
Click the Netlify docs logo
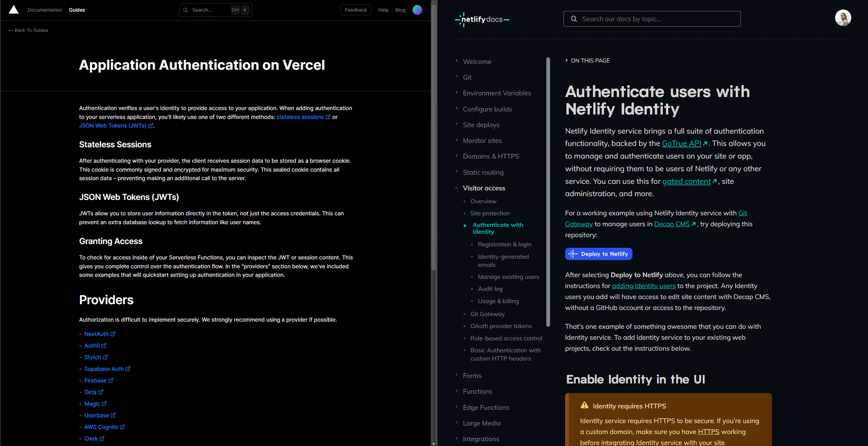482,19
